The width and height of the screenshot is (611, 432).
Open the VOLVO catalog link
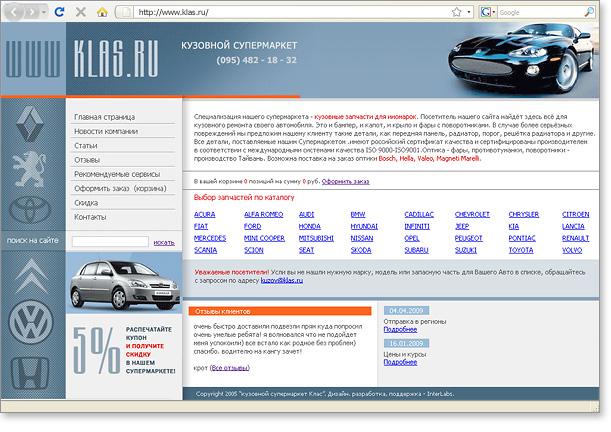click(x=572, y=250)
